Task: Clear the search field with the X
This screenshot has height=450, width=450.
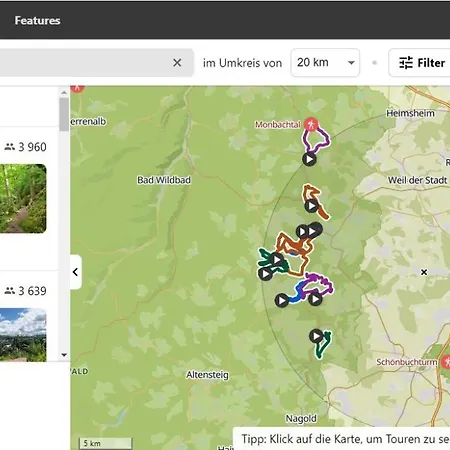Action: coord(177,62)
